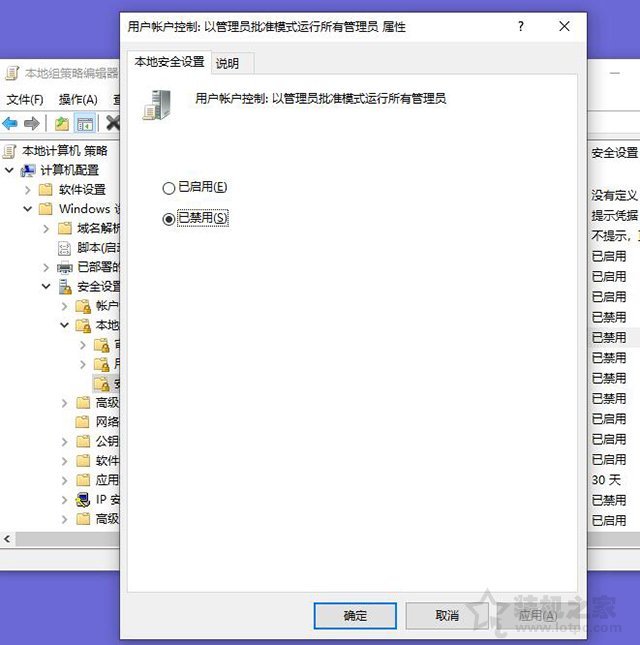Select the 软件设置 folder
640x645 pixels.
coord(82,190)
